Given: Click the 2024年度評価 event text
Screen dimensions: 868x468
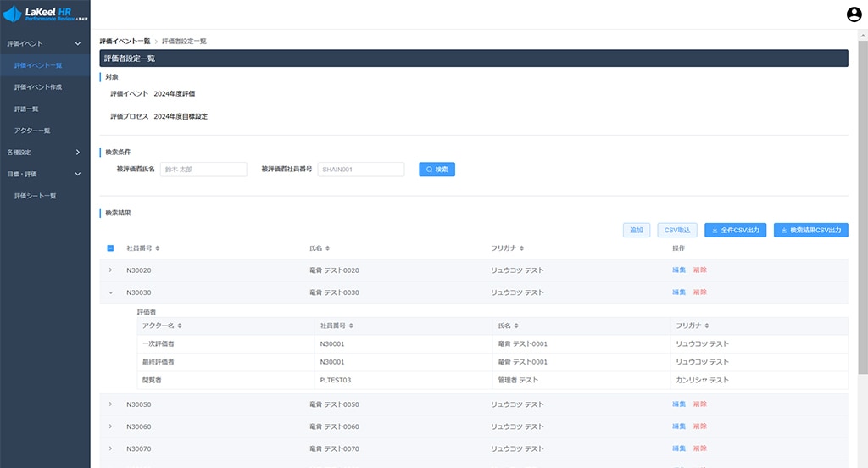Looking at the screenshot, I should point(175,93).
